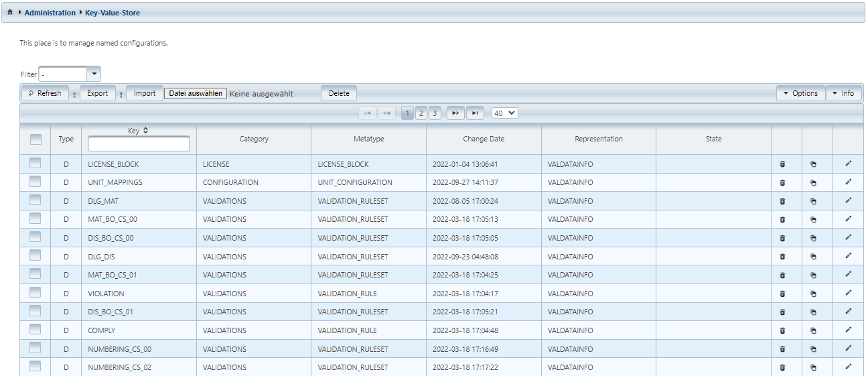The image size is (868, 376).
Task: Click trash icon for the VIOLATION row
Action: tap(782, 294)
